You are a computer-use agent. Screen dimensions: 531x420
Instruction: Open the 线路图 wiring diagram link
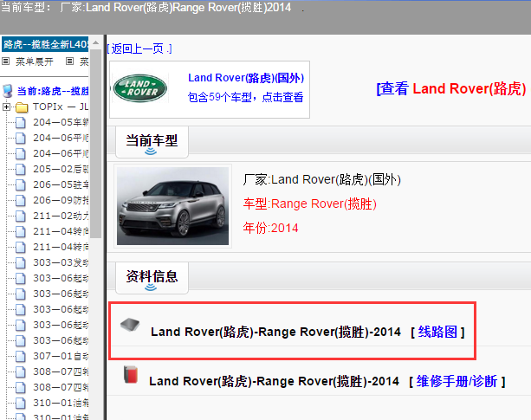[437, 332]
